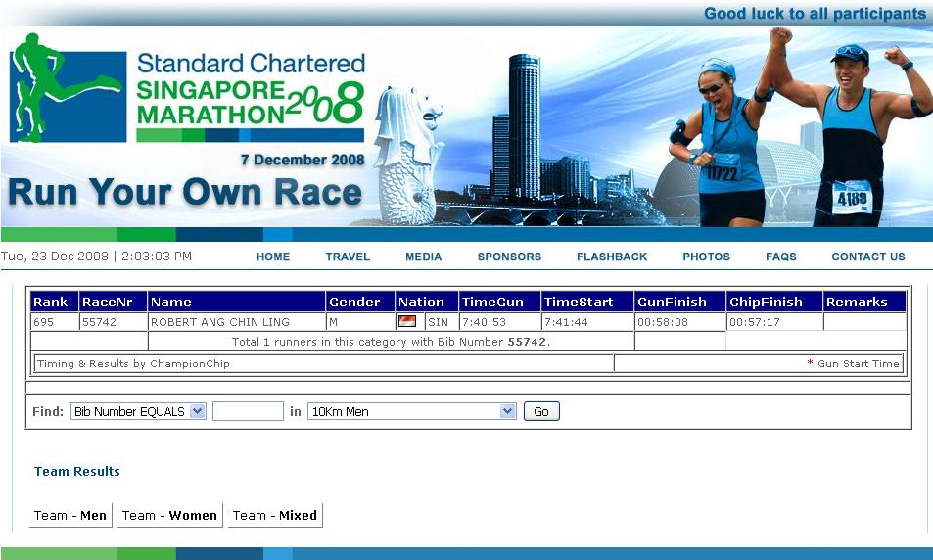This screenshot has width=933, height=560.
Task: Open the PHOTOS page
Action: [706, 257]
